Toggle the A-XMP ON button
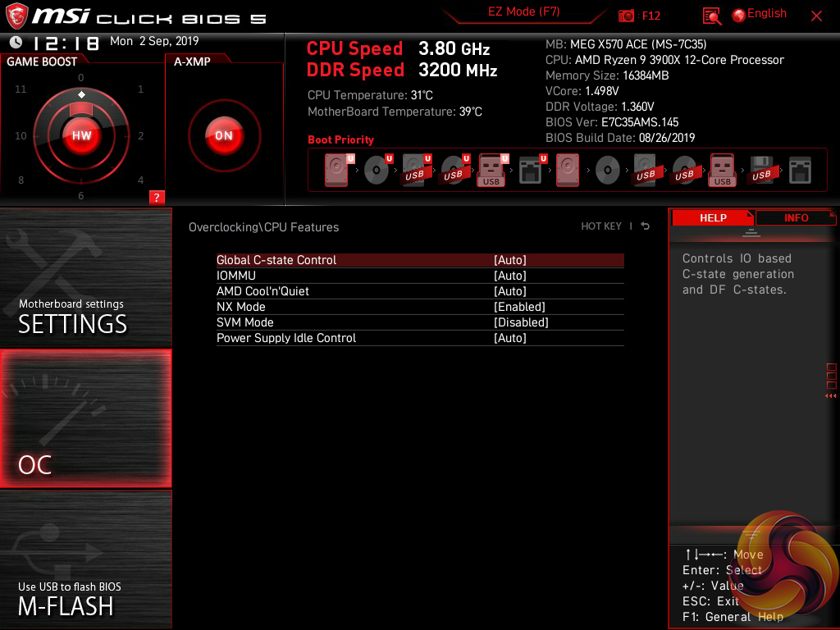The image size is (840, 630). [x=224, y=135]
